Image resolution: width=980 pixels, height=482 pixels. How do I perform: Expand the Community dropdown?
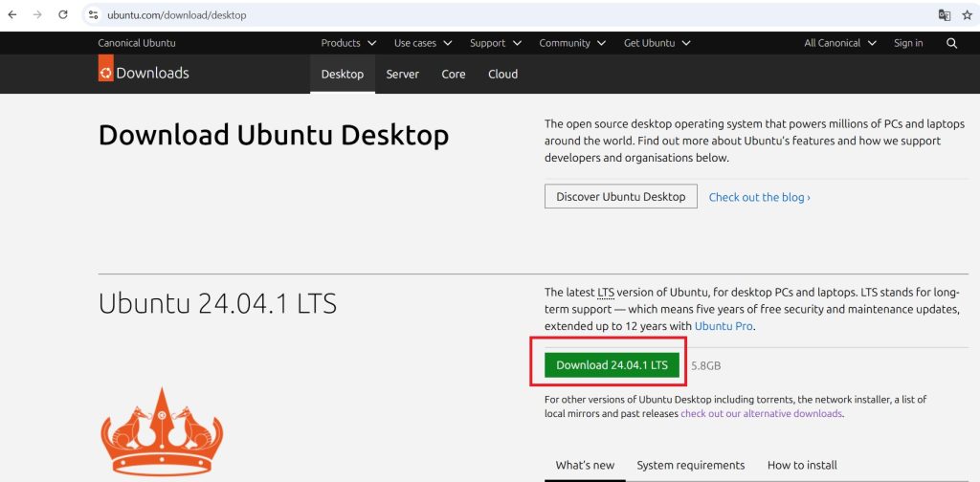(571, 43)
